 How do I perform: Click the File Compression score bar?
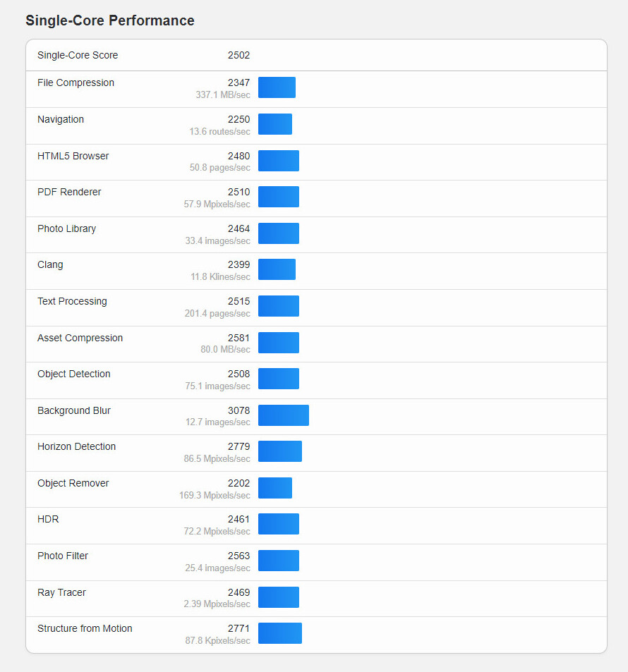(x=277, y=87)
